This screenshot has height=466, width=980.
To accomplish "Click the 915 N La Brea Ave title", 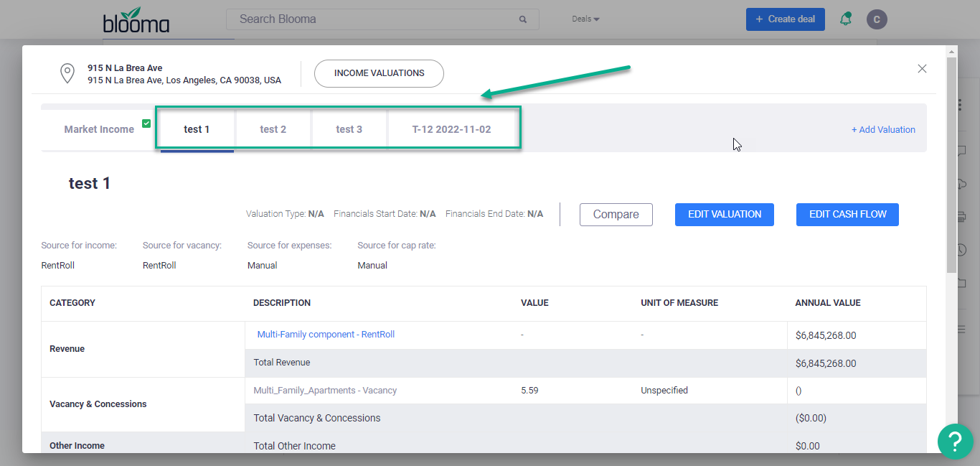I will (125, 68).
